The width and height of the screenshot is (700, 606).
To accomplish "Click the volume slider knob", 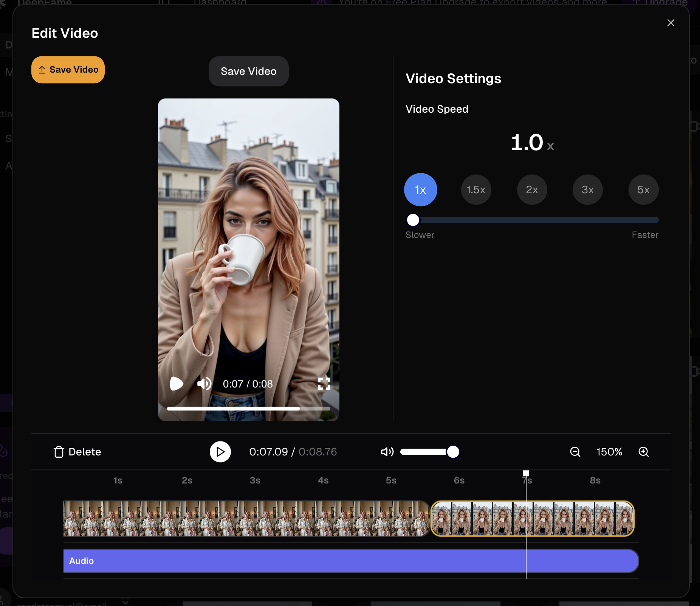I will pos(453,452).
